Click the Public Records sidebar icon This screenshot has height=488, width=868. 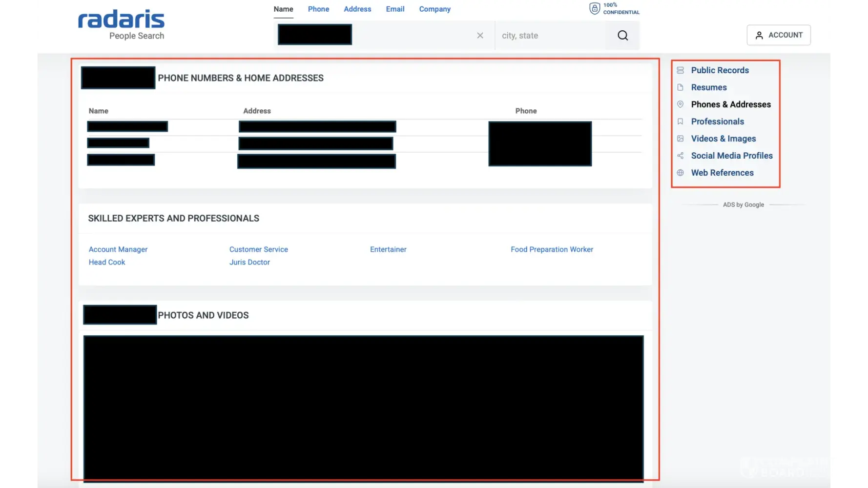tap(680, 70)
